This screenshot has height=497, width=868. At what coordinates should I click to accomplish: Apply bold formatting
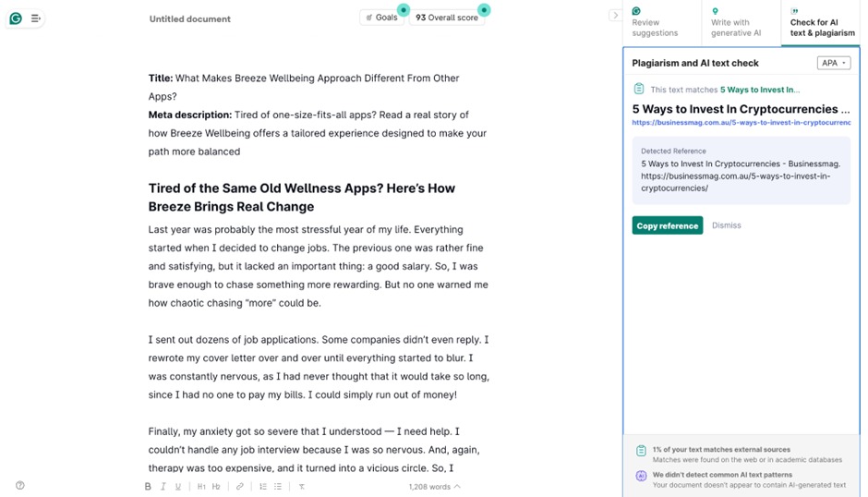pos(148,486)
